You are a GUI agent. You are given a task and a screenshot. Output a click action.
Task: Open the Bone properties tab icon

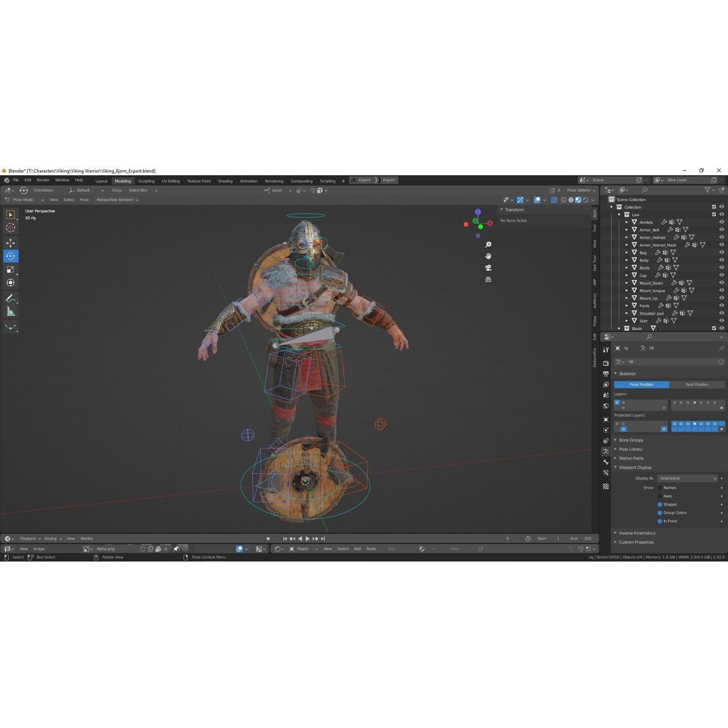tap(605, 462)
